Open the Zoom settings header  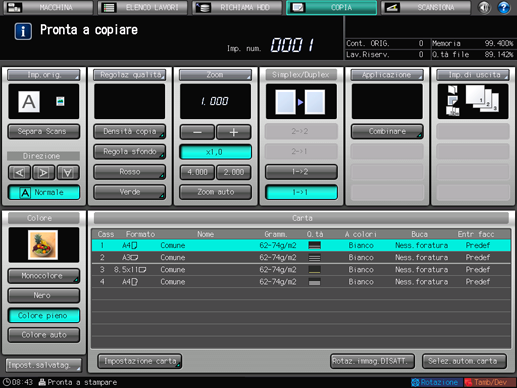click(x=215, y=75)
